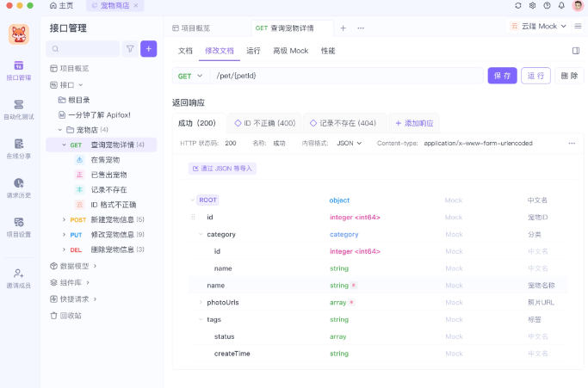Select the 记录不存在 (404) response tab

(x=343, y=123)
